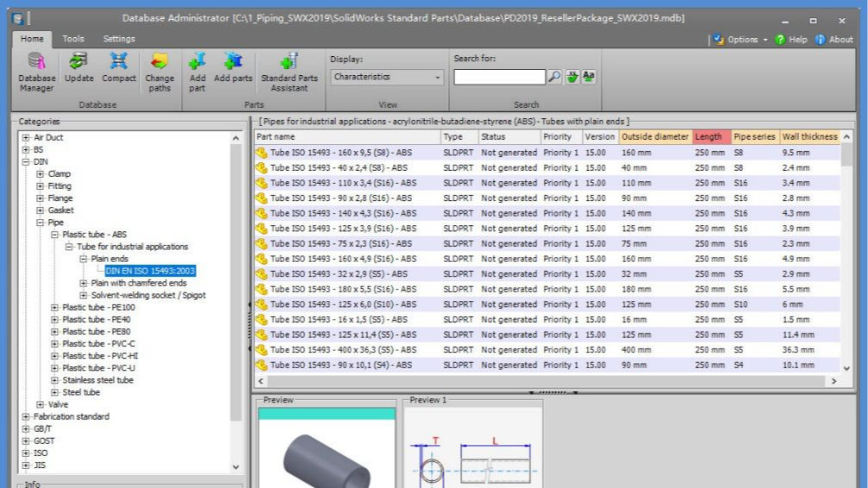This screenshot has width=868, height=488.
Task: Open the About info icon
Action: (820, 40)
